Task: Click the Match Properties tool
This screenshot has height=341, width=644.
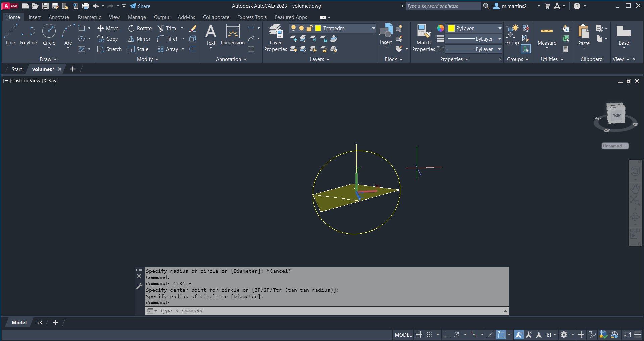Action: point(424,38)
